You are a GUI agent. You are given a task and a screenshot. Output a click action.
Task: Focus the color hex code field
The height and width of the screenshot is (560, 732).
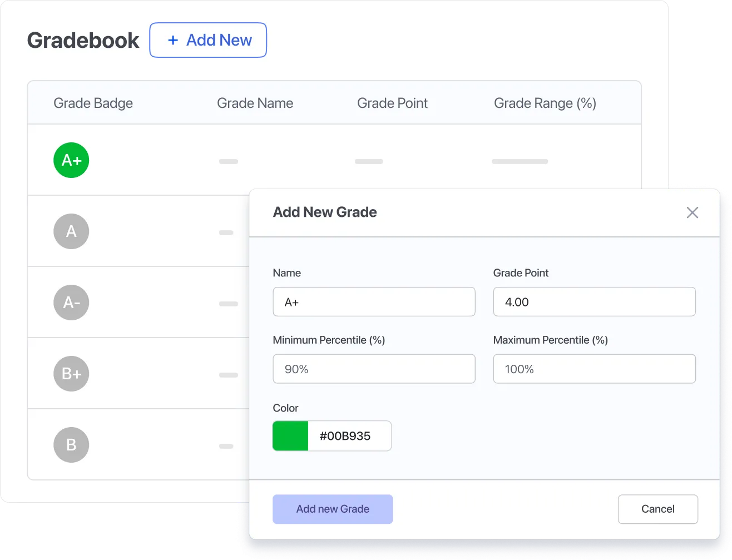[x=349, y=436]
